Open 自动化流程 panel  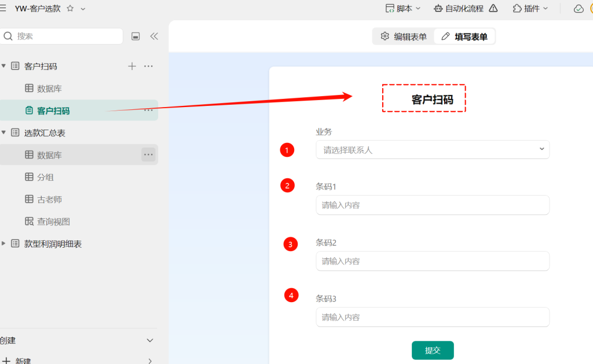point(459,8)
